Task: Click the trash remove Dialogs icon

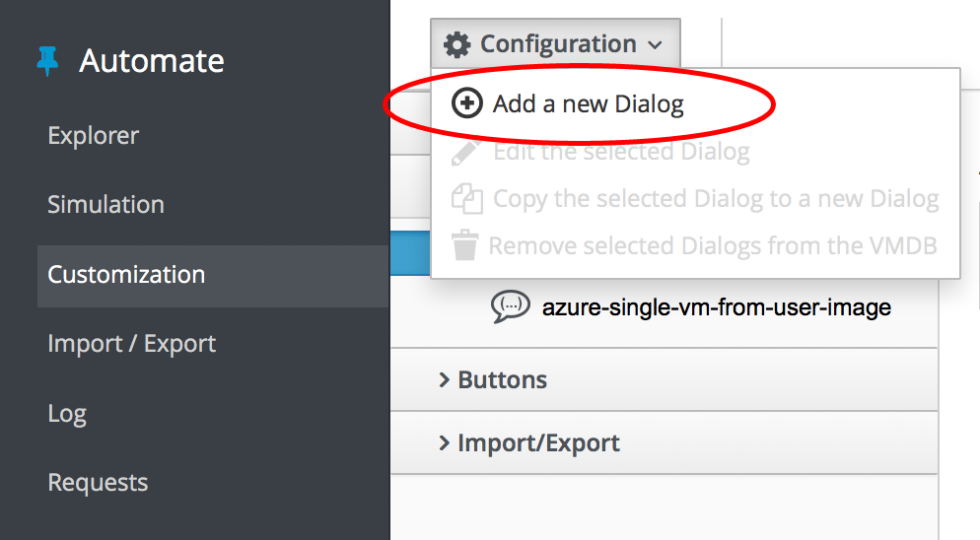Action: tap(463, 245)
